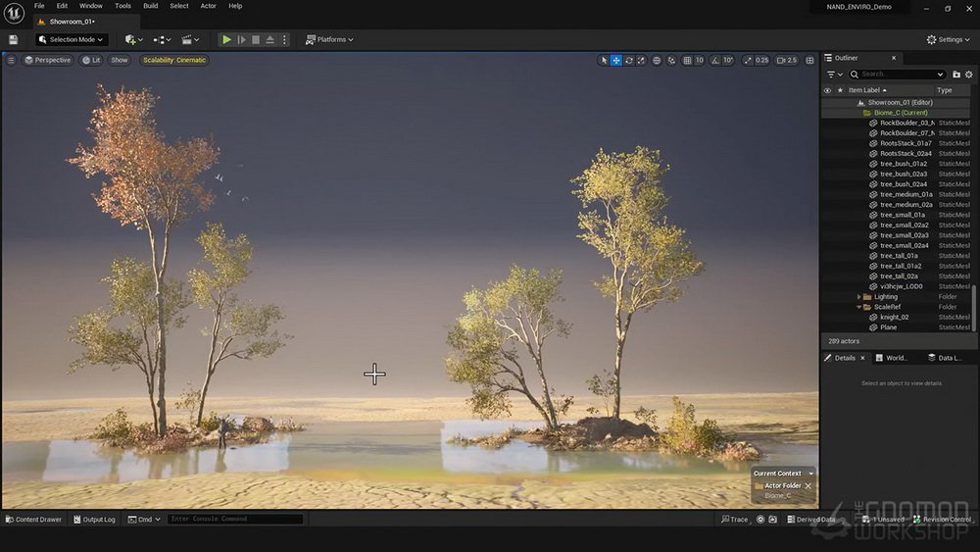Image resolution: width=980 pixels, height=552 pixels.
Task: Open the File menu
Action: click(x=39, y=6)
